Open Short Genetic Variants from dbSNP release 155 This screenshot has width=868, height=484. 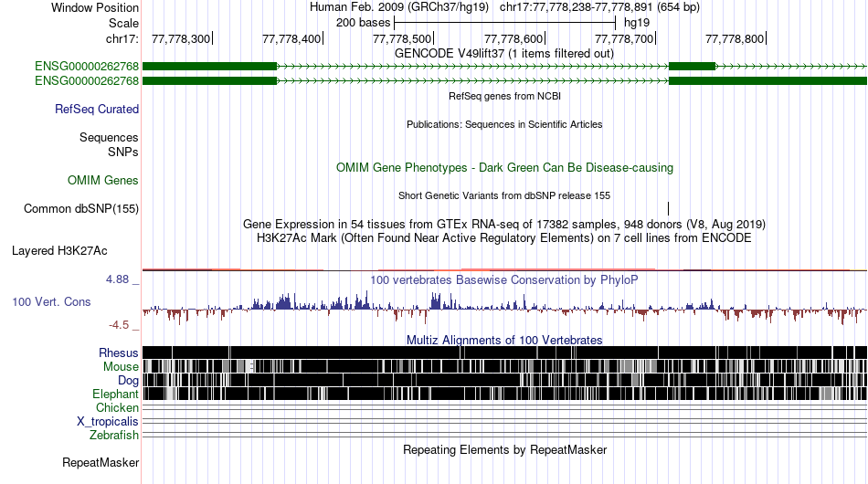504,195
